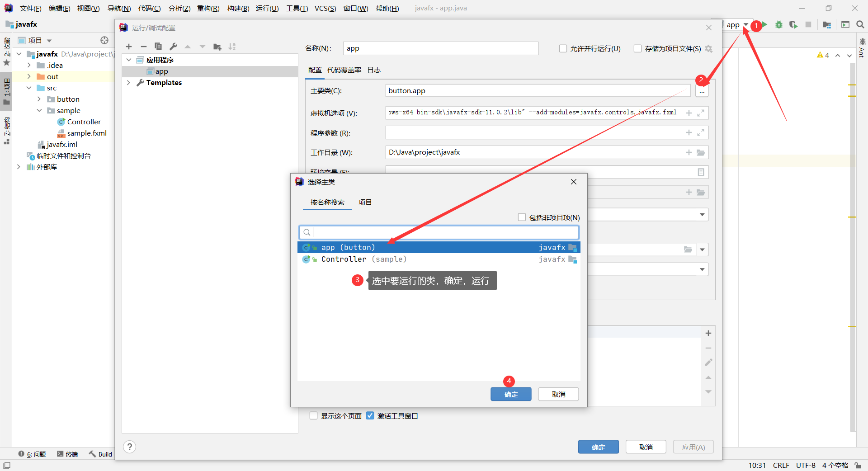Switch to 项目 tab in class chooser

[x=365, y=202]
